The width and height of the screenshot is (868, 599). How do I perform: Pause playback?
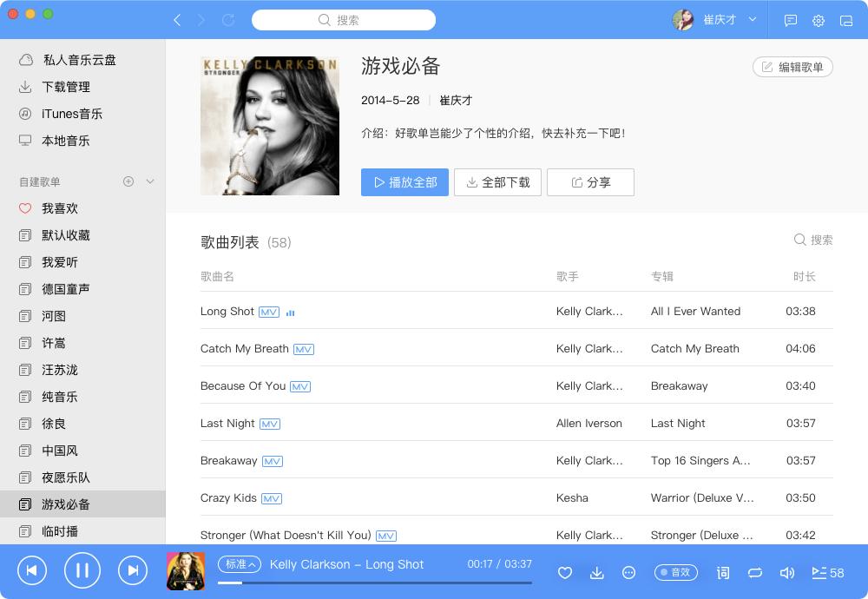pyautogui.click(x=82, y=570)
